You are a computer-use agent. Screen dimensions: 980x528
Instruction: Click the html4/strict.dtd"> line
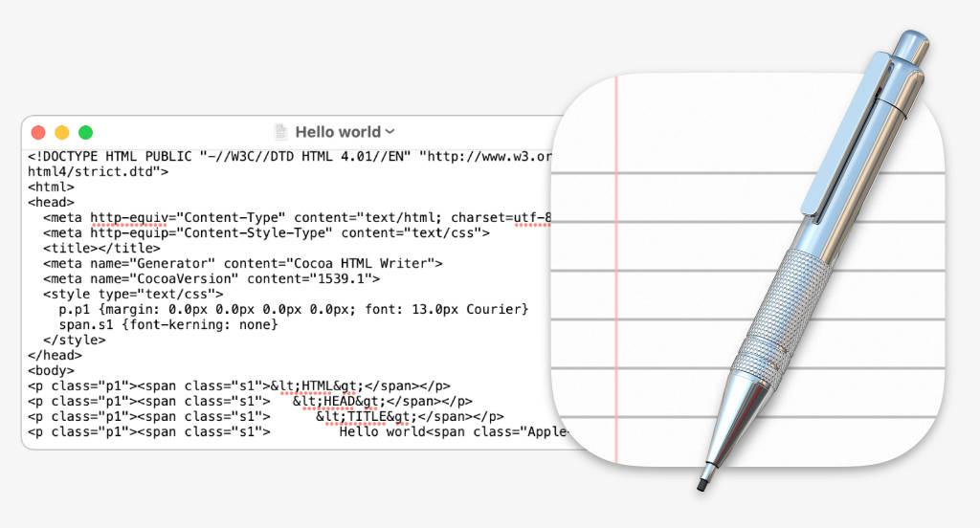click(x=99, y=171)
